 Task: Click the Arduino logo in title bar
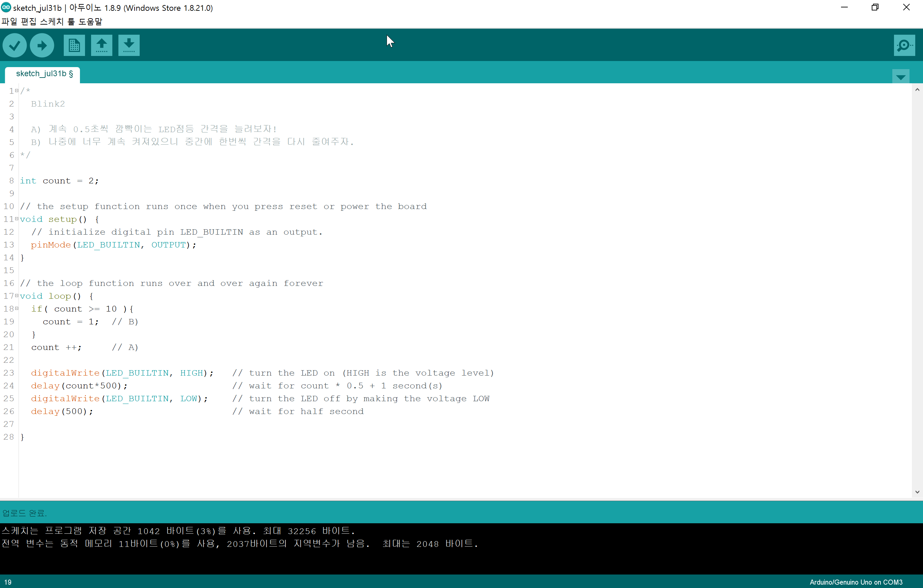pyautogui.click(x=6, y=7)
